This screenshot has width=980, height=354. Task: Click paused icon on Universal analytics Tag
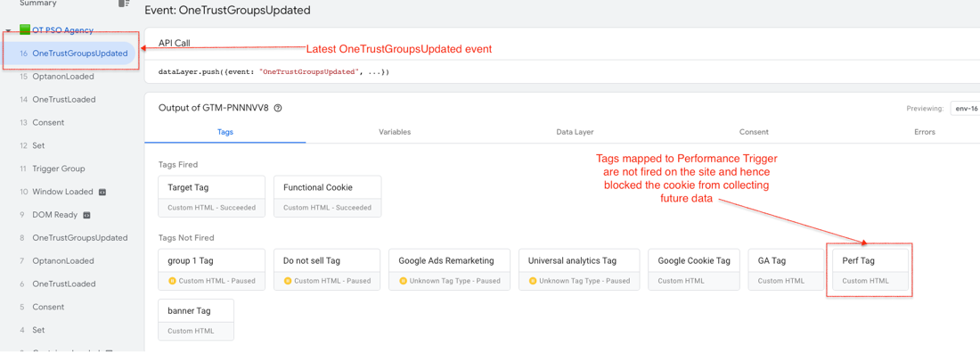(533, 281)
